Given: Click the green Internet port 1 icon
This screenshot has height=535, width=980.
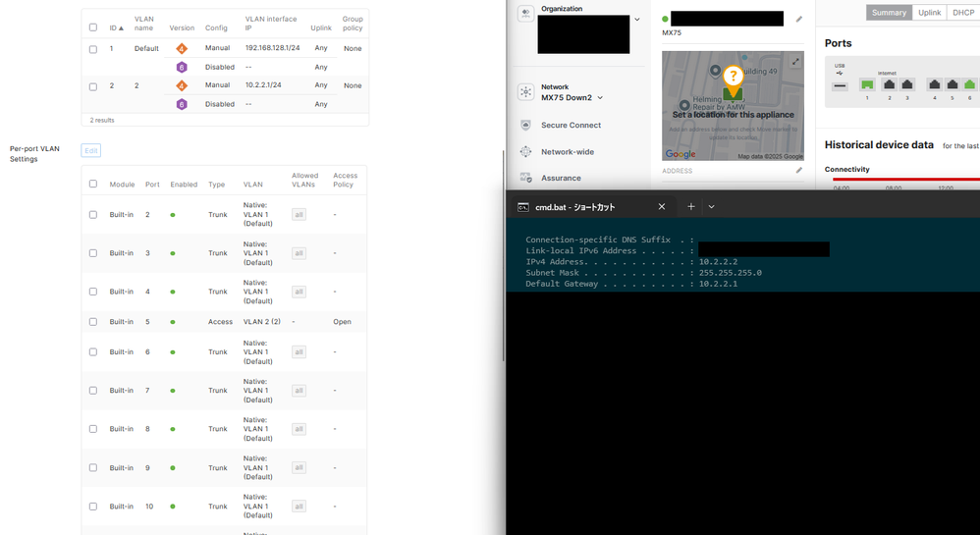Looking at the screenshot, I should point(867,85).
